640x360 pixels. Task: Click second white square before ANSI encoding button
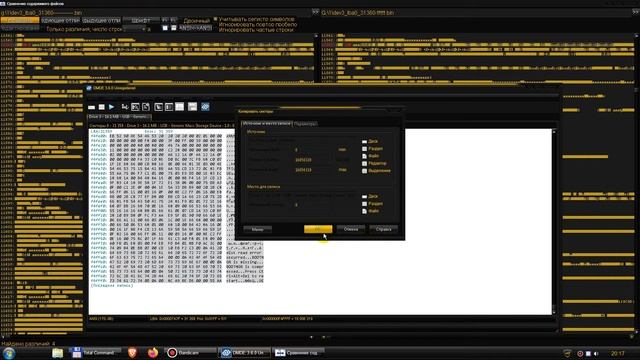pos(174,28)
